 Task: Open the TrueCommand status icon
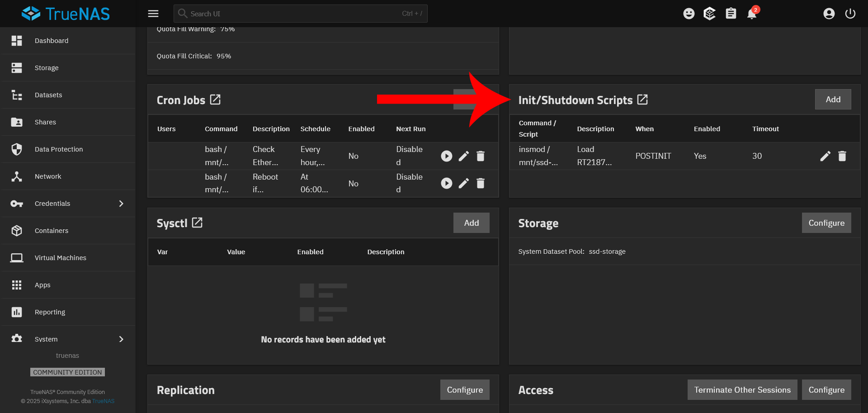[x=710, y=14]
